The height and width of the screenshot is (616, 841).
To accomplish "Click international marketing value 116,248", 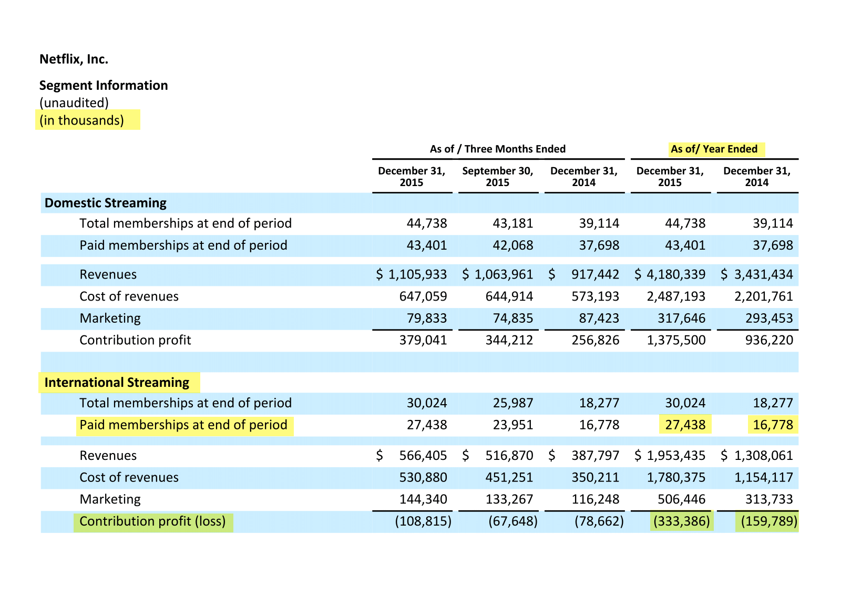I will click(596, 499).
